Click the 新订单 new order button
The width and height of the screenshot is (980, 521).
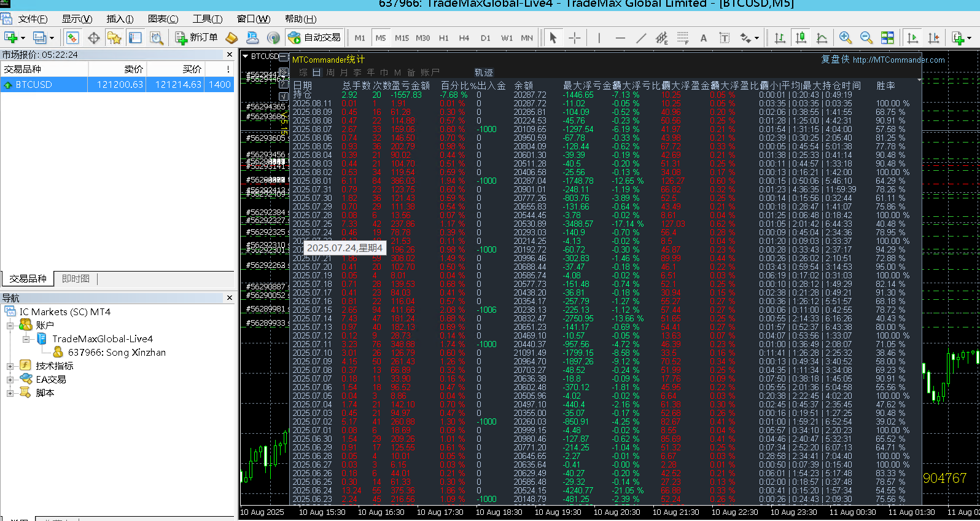click(196, 38)
